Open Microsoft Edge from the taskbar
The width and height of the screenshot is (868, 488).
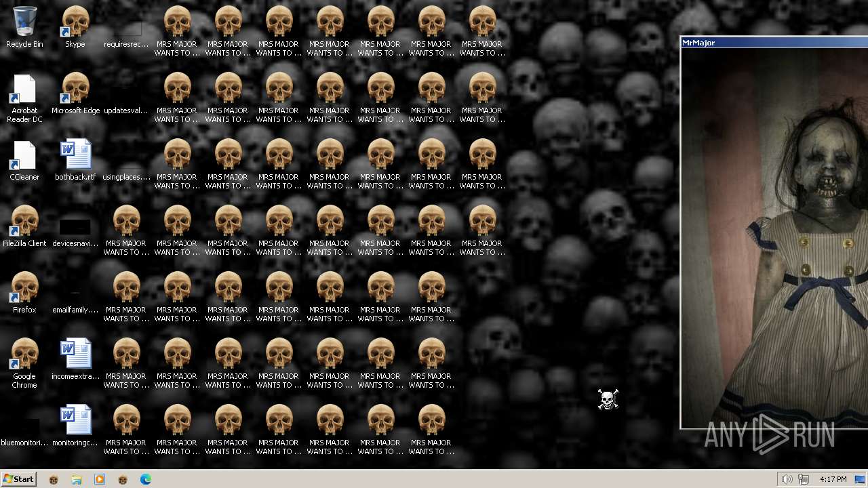coord(146,479)
